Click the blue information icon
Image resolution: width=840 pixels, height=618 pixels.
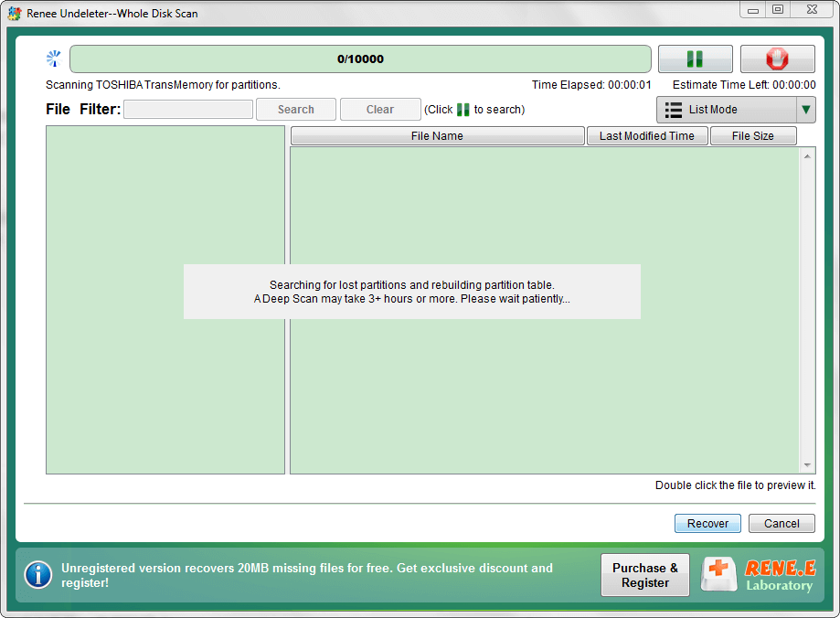38,575
